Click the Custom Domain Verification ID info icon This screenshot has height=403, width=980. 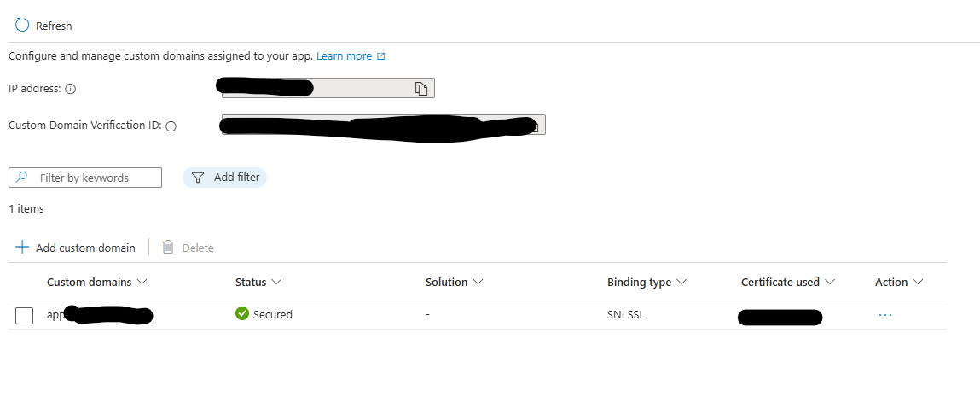coord(171,126)
